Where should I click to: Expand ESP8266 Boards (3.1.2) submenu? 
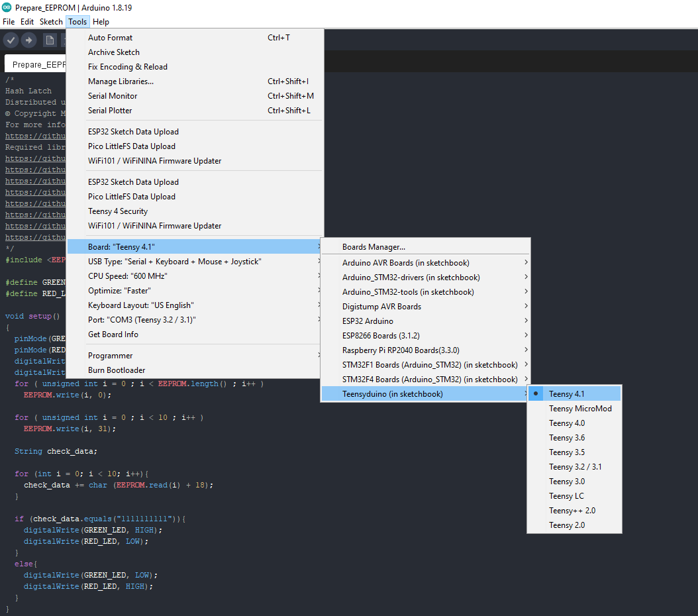pyautogui.click(x=426, y=336)
